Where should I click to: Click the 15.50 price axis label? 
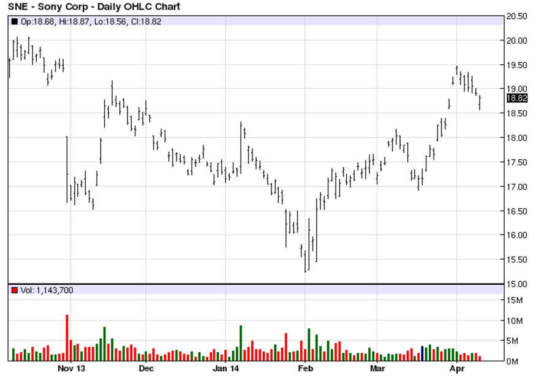517,260
